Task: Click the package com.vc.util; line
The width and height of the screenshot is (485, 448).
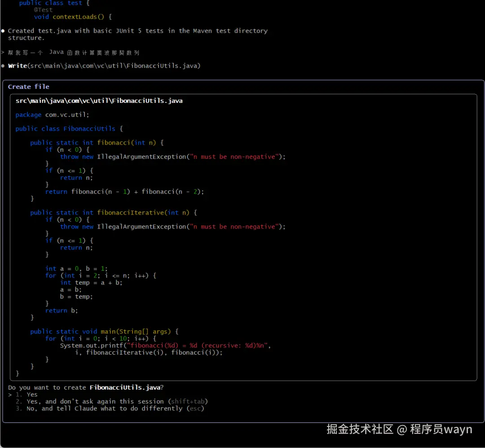Action: pos(52,115)
